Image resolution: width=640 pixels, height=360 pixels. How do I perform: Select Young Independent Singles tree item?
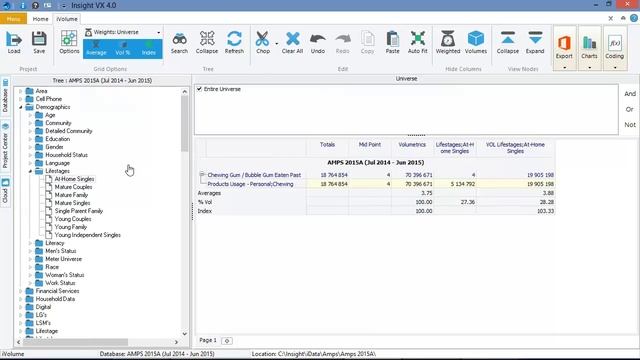(x=87, y=235)
